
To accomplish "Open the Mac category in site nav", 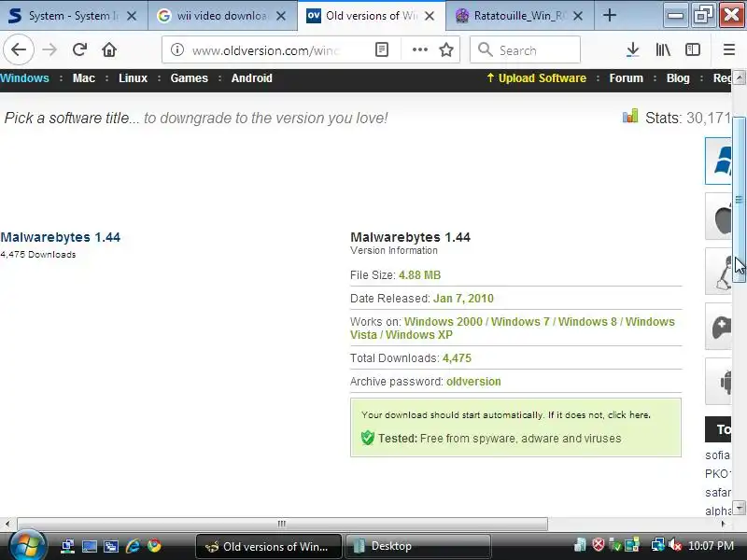I will click(x=84, y=78).
